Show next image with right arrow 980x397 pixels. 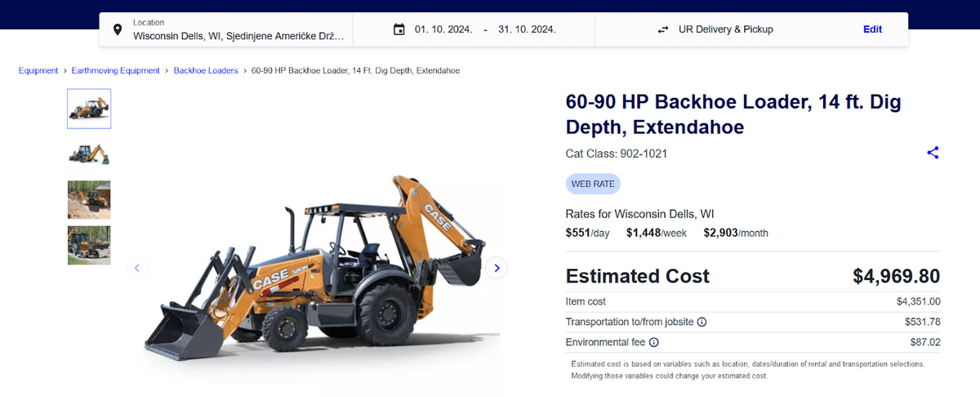click(x=497, y=267)
